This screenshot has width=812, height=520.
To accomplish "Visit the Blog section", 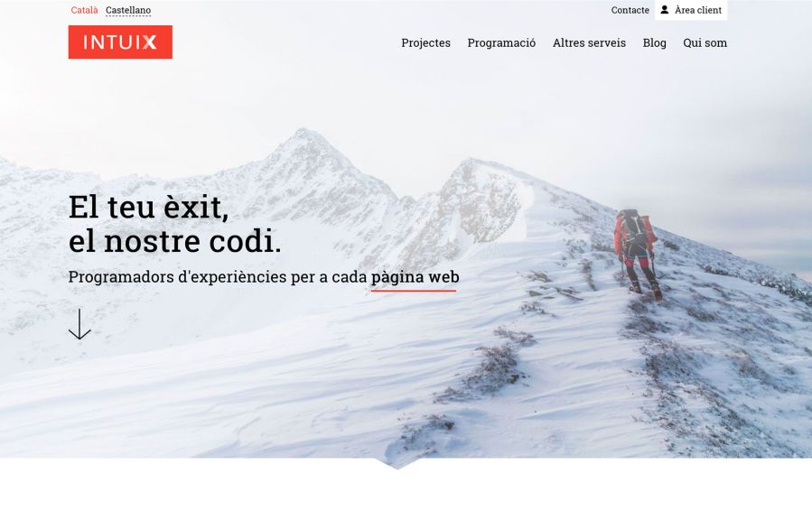I will click(x=654, y=43).
